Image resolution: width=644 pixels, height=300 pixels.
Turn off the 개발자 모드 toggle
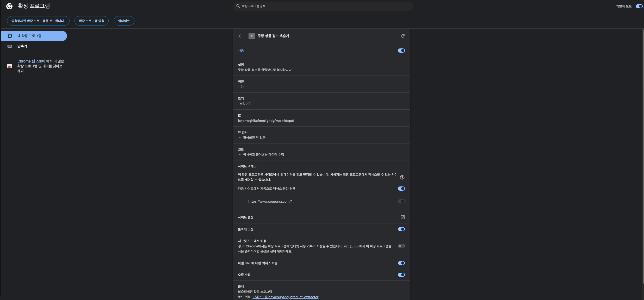click(639, 6)
